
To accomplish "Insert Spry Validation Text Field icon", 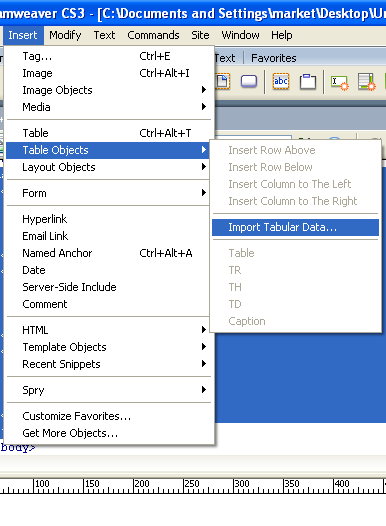I will (340, 82).
